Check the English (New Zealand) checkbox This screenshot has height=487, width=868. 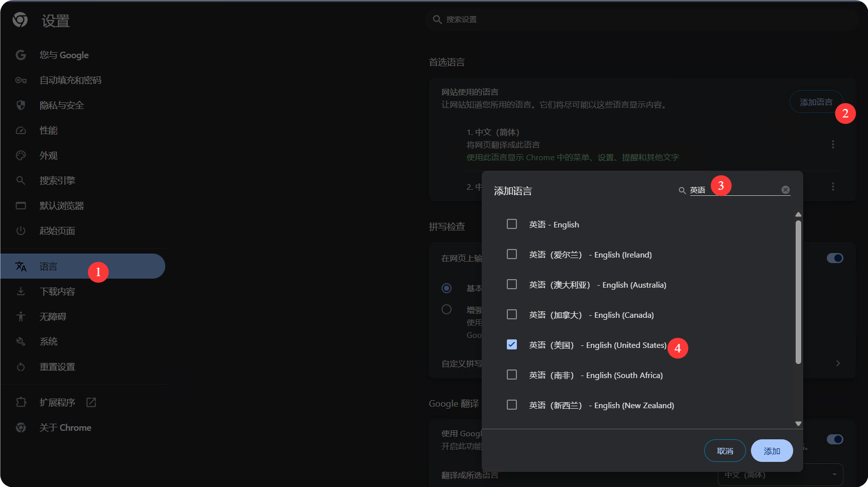click(x=512, y=405)
